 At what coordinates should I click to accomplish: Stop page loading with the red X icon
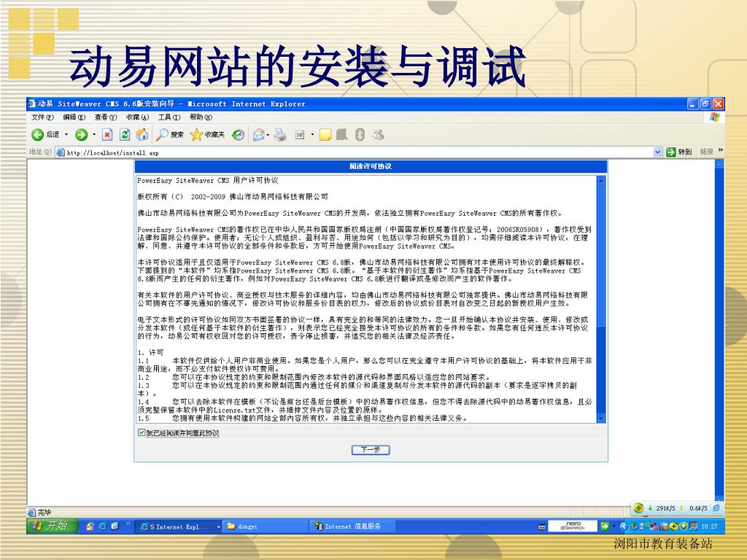click(x=107, y=135)
